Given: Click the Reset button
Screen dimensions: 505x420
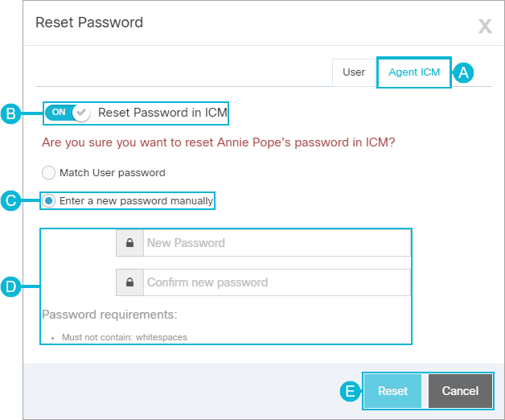Looking at the screenshot, I should (x=392, y=391).
